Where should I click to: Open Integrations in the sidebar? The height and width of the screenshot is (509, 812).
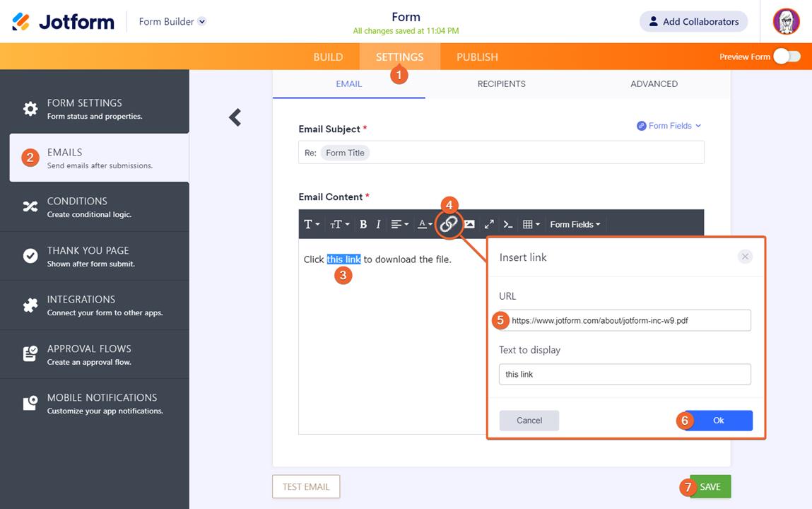pos(95,305)
